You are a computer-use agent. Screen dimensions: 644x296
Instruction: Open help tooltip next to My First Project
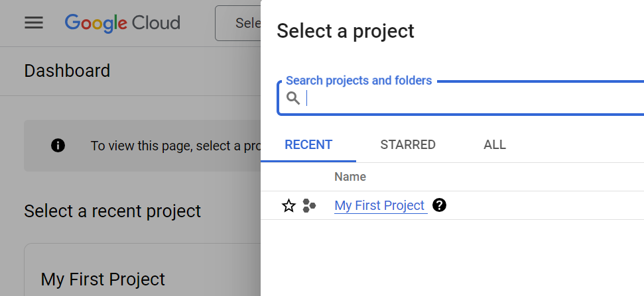(439, 205)
